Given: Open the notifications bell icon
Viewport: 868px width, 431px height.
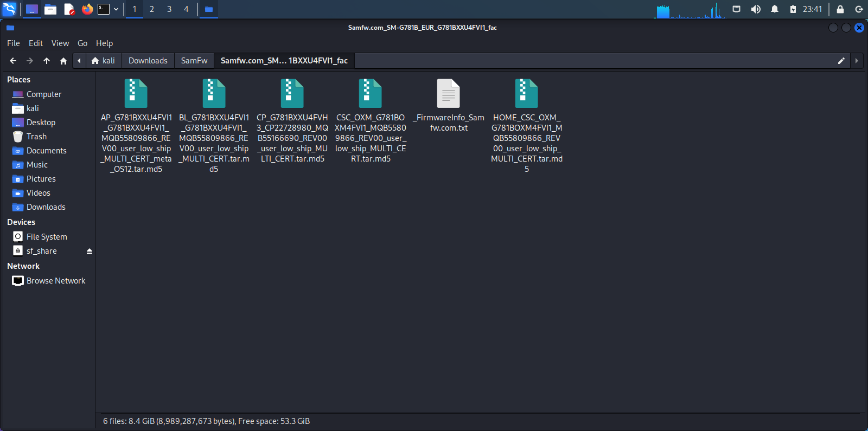Looking at the screenshot, I should [x=775, y=9].
